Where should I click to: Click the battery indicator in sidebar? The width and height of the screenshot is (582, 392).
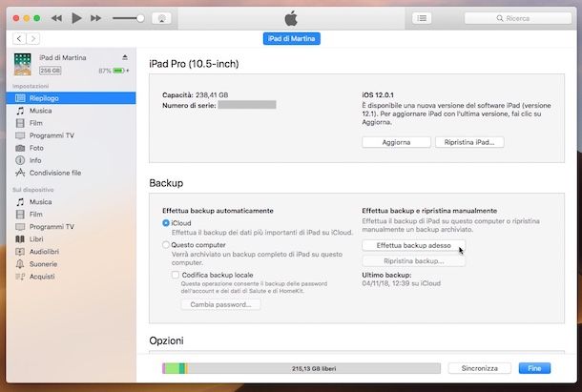click(118, 71)
